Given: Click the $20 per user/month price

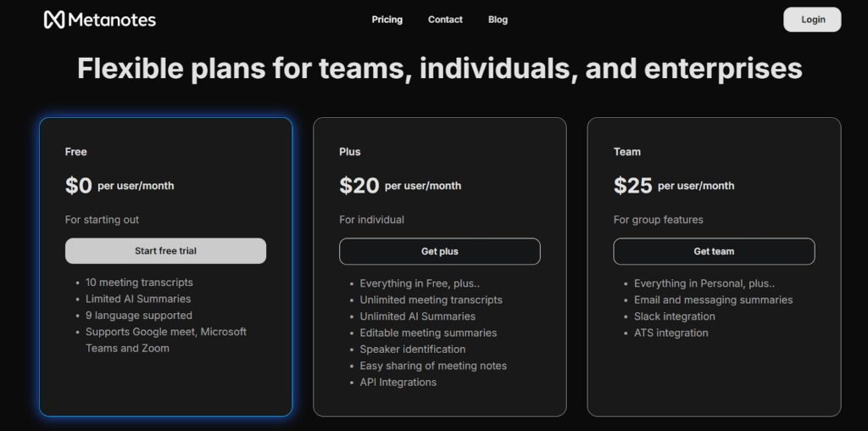Looking at the screenshot, I should [400, 186].
